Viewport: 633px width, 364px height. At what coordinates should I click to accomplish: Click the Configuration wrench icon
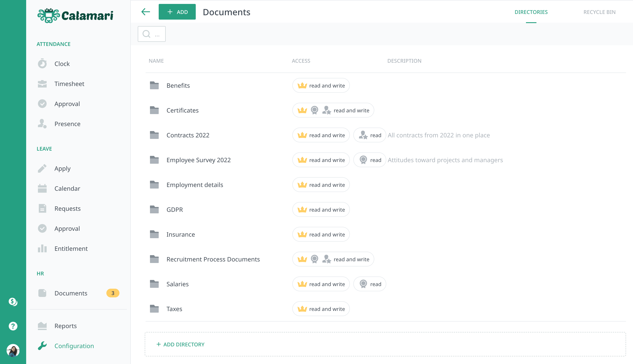(42, 346)
